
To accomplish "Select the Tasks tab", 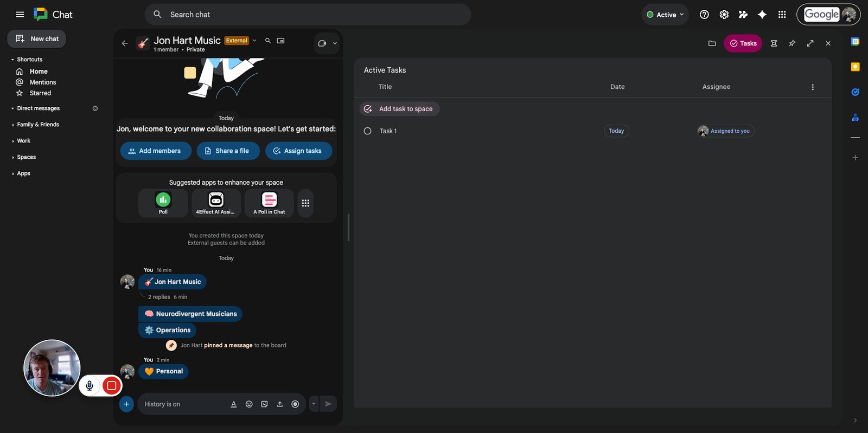I will click(743, 43).
